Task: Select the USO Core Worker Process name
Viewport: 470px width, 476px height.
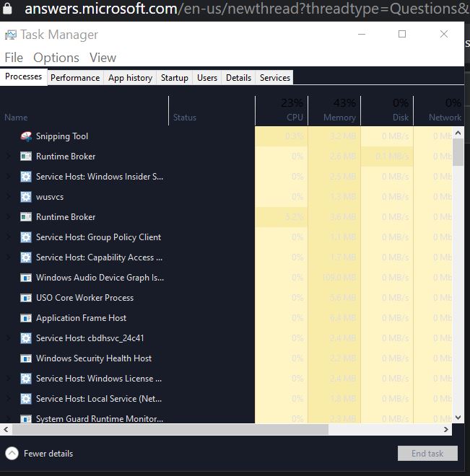Action: point(84,298)
